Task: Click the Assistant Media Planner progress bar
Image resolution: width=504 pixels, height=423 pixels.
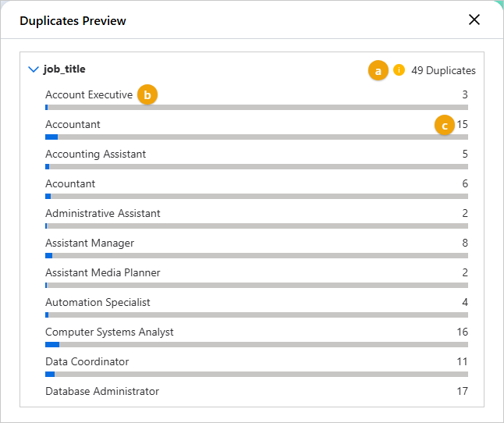Action: pyautogui.click(x=257, y=285)
